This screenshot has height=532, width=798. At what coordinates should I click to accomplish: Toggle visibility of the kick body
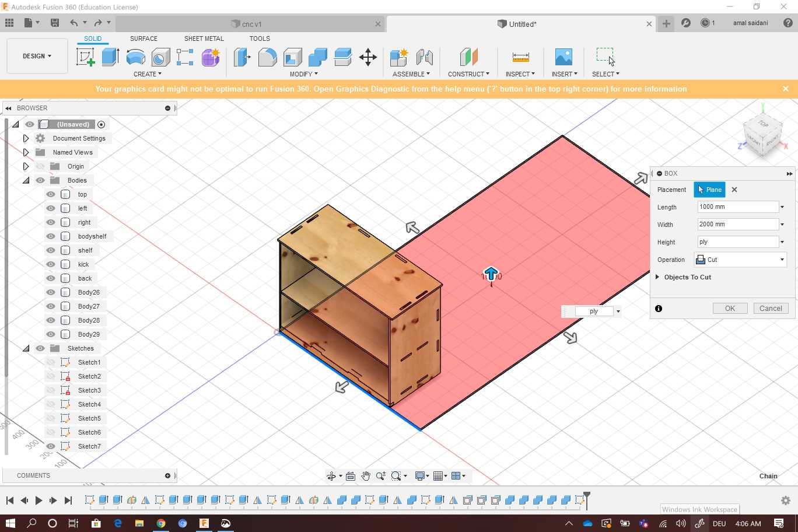tap(51, 264)
